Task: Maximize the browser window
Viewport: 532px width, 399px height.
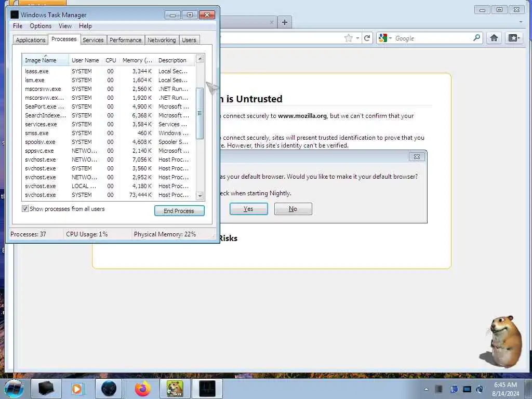Action: coord(499,10)
